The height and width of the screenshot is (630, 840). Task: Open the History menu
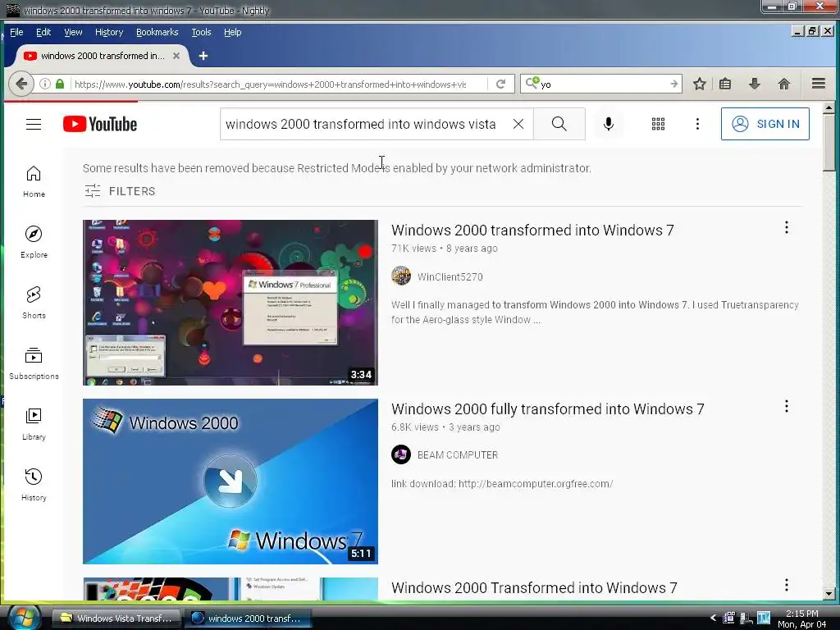click(x=109, y=32)
